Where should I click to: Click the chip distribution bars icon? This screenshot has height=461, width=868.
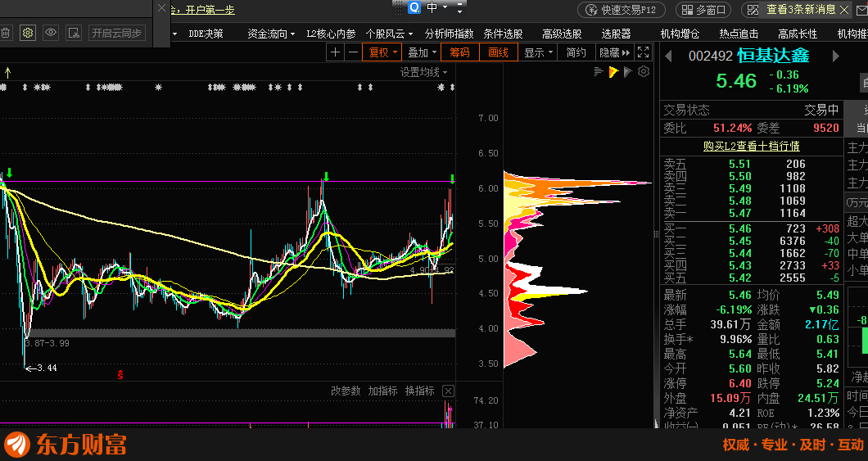(598, 71)
